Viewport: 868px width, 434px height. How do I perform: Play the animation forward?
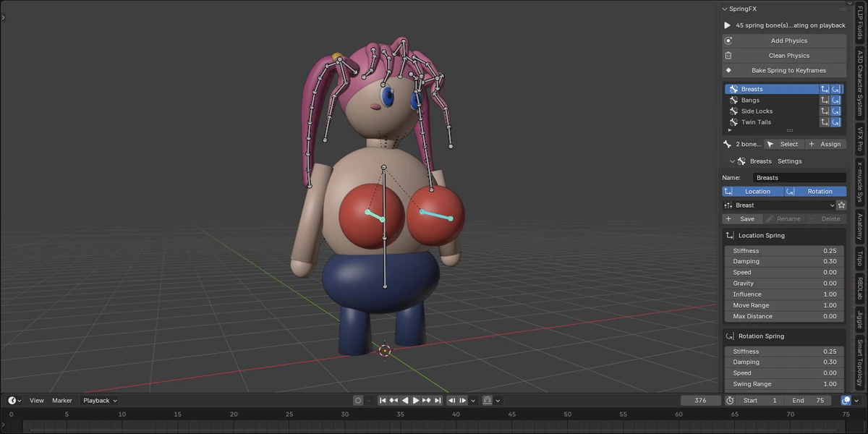point(416,400)
